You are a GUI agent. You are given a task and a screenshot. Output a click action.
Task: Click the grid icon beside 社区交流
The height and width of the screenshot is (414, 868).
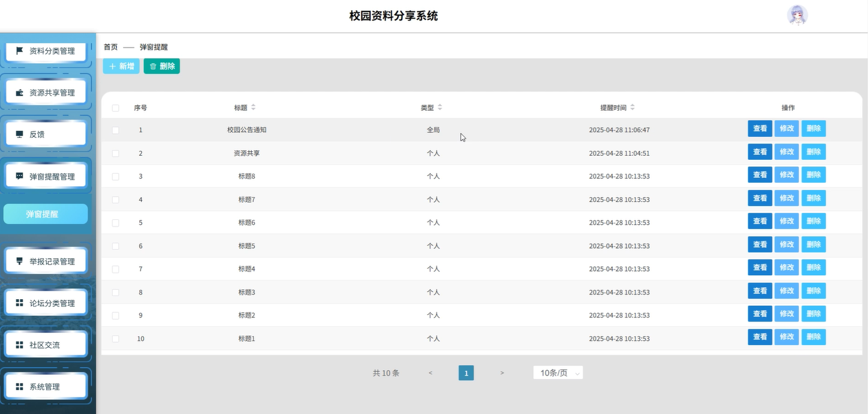click(x=19, y=345)
